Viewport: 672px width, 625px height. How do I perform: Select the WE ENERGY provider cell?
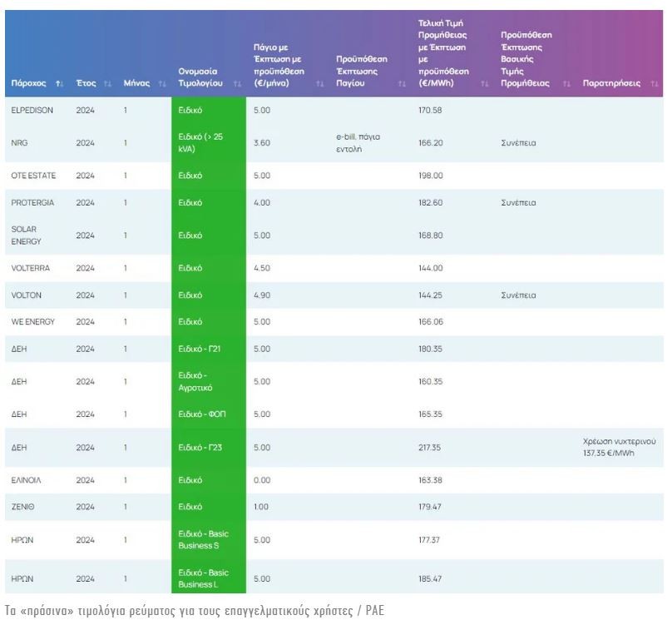[33, 322]
